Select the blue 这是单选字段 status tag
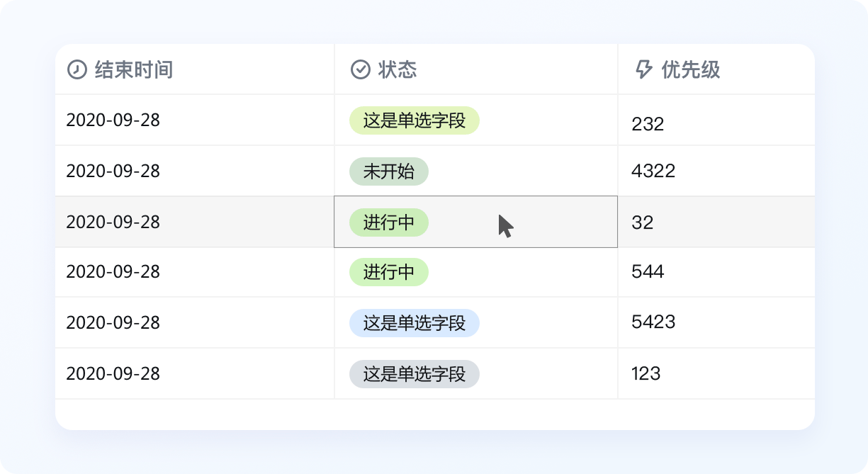 pos(414,323)
